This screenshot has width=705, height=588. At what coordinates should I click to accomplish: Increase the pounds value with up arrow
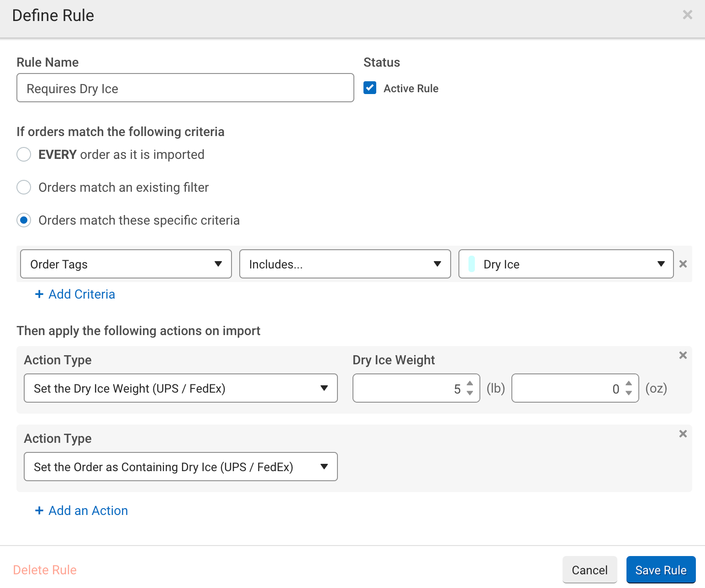pos(470,383)
